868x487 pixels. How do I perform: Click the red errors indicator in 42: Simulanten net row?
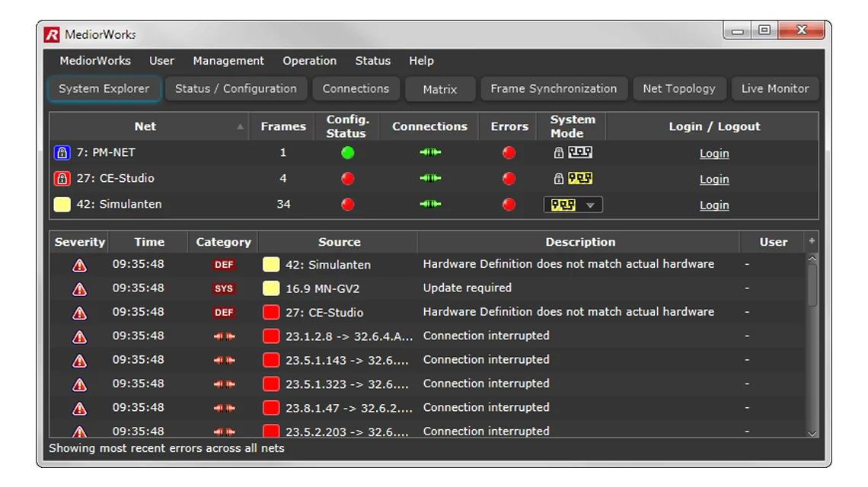pos(509,204)
